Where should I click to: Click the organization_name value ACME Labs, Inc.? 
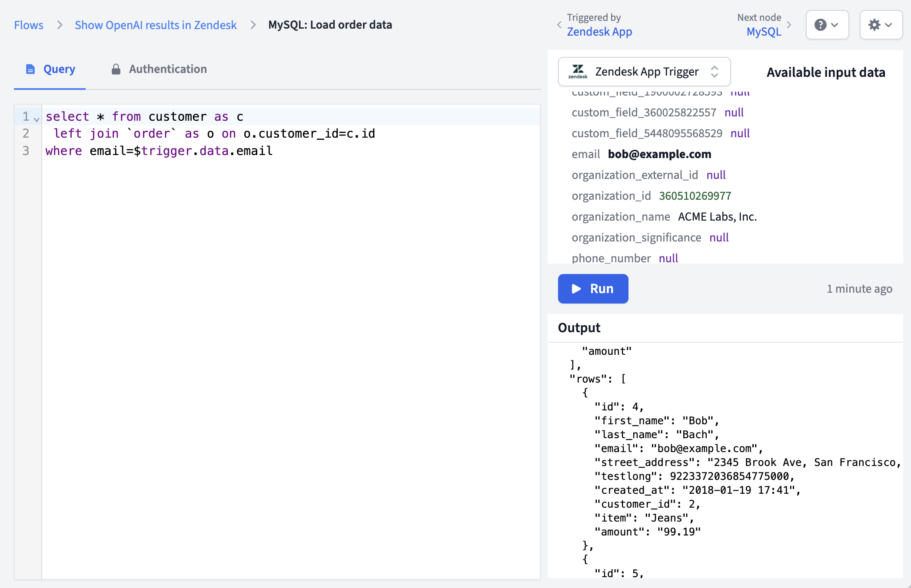click(717, 217)
